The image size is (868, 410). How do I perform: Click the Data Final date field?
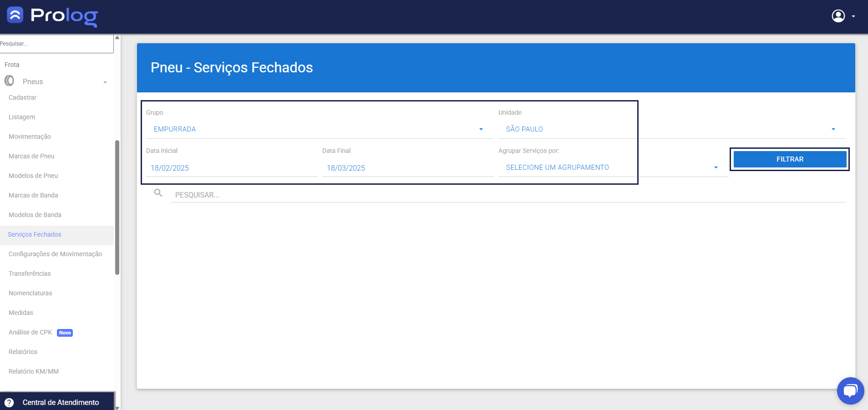click(x=407, y=168)
